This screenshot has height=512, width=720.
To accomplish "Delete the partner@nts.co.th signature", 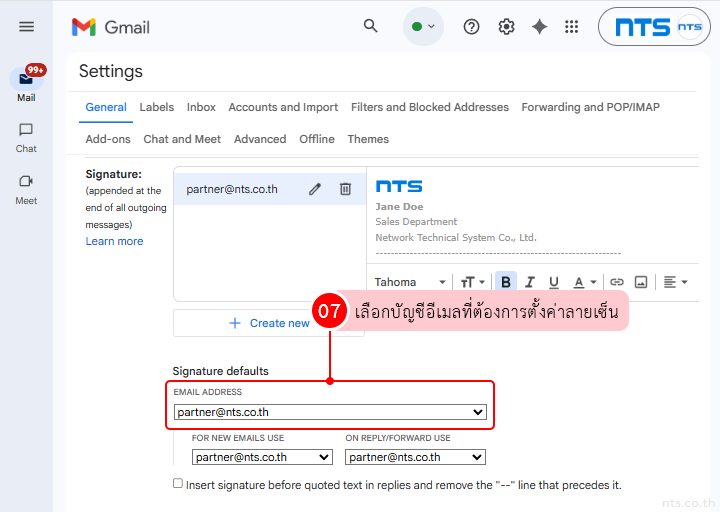I will click(x=345, y=189).
